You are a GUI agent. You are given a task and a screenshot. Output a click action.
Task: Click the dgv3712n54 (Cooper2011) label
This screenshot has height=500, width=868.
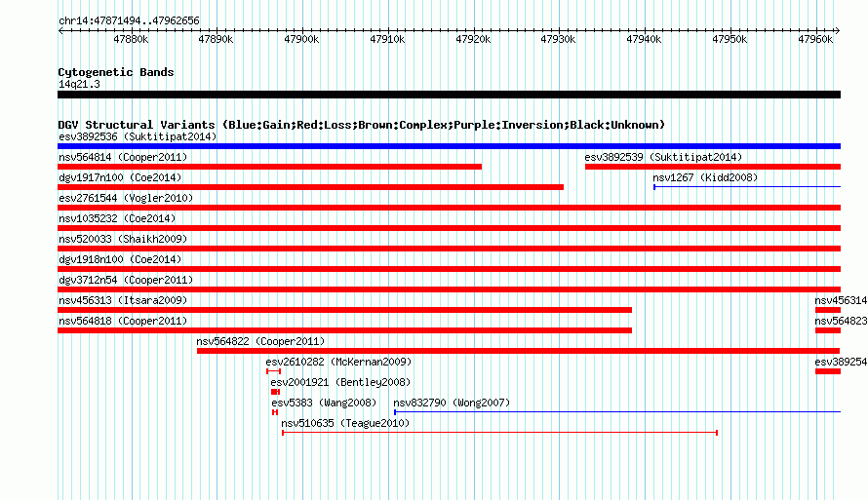[126, 280]
